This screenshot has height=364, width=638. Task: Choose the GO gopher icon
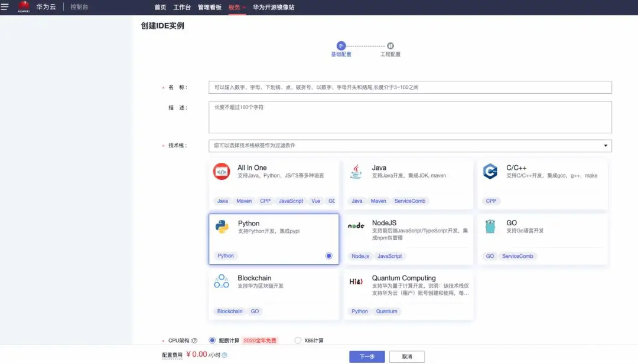[490, 227]
